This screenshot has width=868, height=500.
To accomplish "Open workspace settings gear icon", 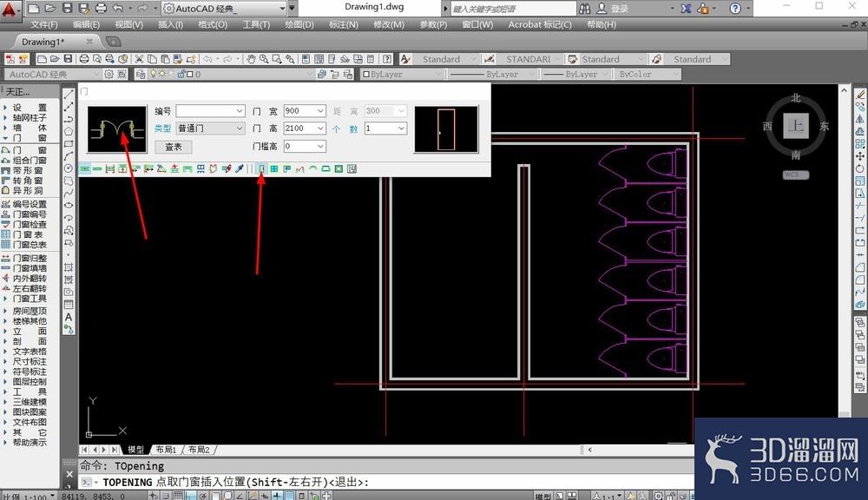I will tap(109, 74).
